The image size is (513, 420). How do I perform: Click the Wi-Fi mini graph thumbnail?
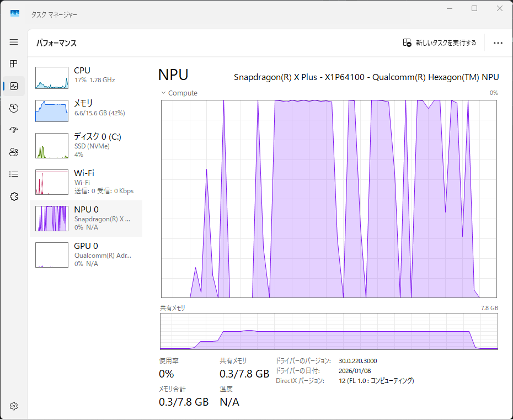coord(52,182)
